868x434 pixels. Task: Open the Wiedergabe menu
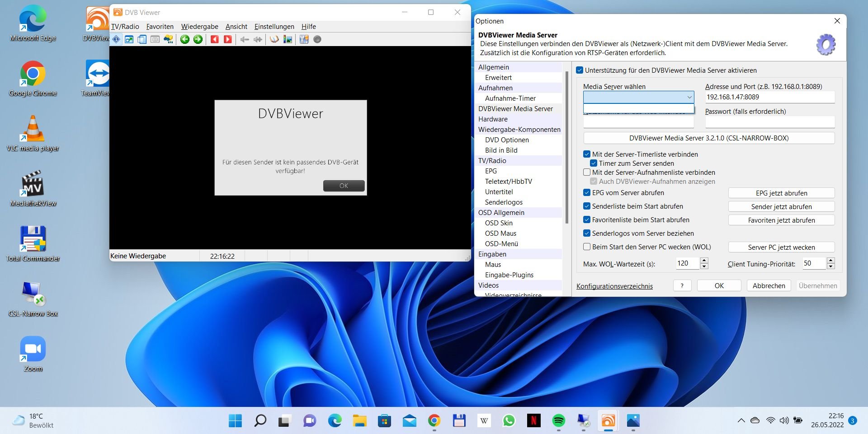(x=199, y=27)
